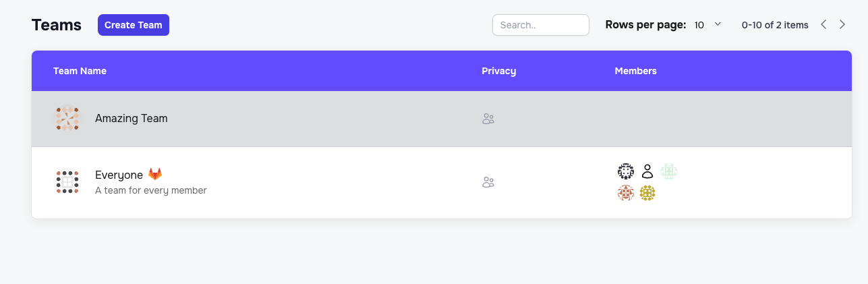Viewport: 868px width, 284px height.
Task: Focus the Search input field
Action: pos(541,25)
